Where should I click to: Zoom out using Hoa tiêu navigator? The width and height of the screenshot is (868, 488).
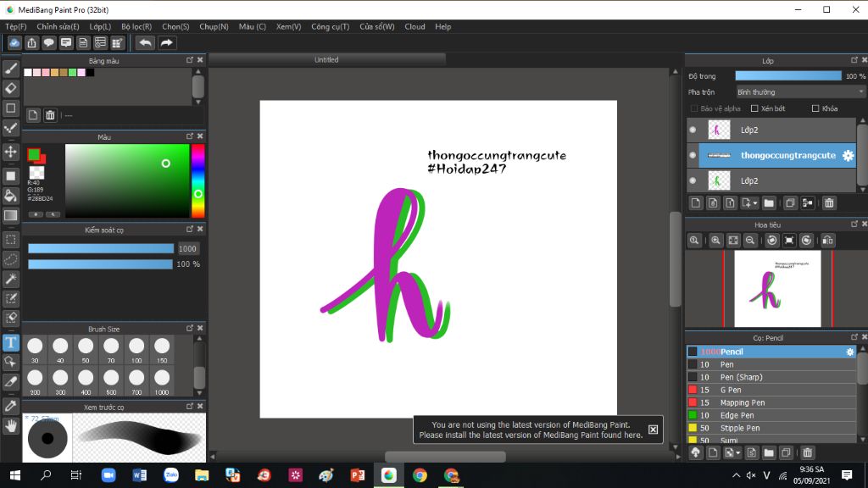coord(750,240)
